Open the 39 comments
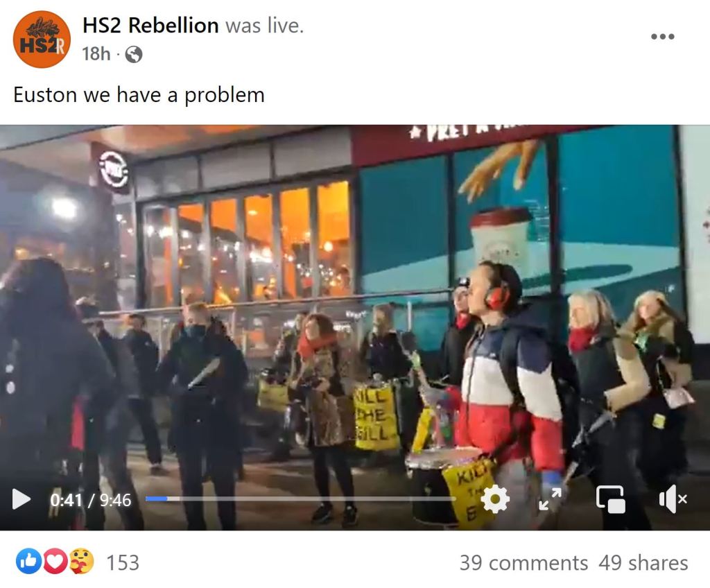 pyautogui.click(x=524, y=563)
